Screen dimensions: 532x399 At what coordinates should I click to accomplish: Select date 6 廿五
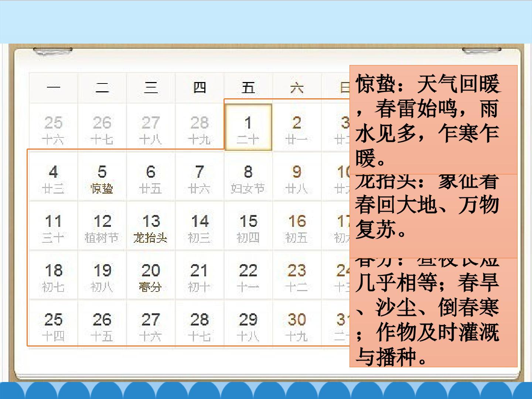[151, 177]
